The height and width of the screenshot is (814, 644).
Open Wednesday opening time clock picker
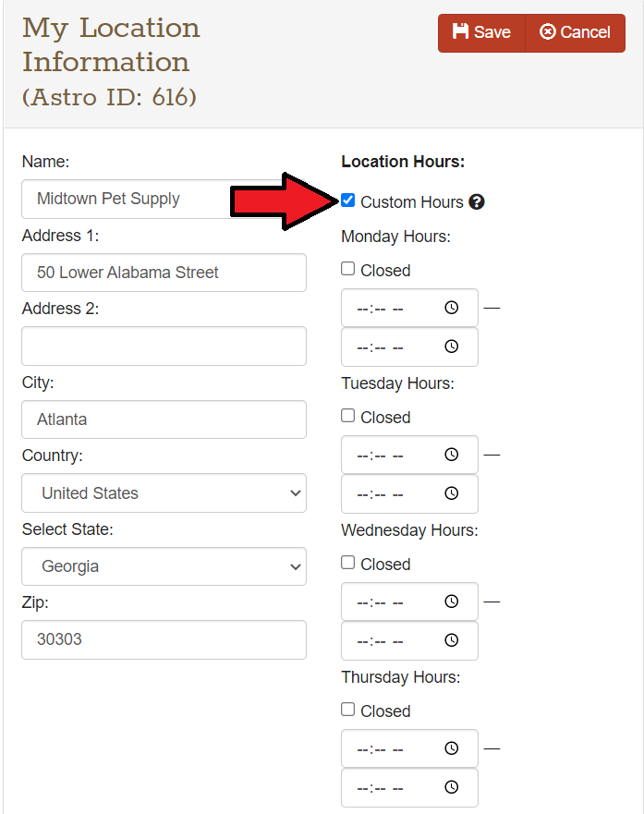pos(451,602)
